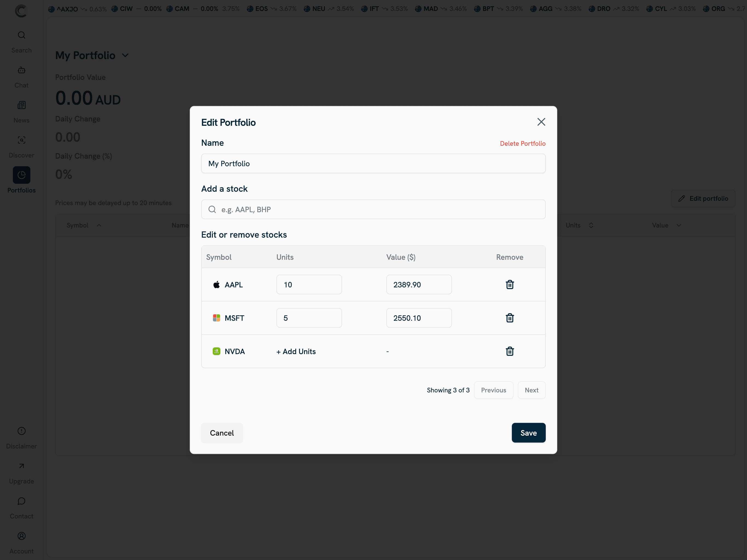Remove NVDA via its trash icon
The height and width of the screenshot is (560, 747).
[x=510, y=351]
